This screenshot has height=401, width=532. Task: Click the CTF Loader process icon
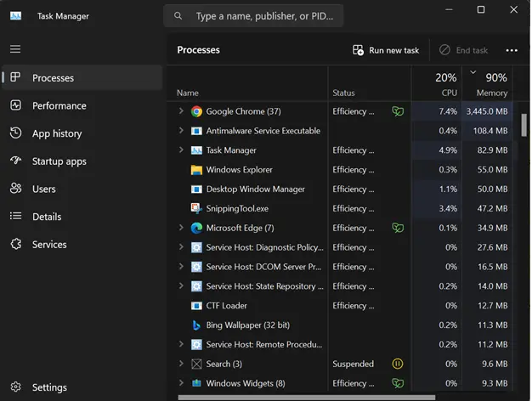pos(196,306)
